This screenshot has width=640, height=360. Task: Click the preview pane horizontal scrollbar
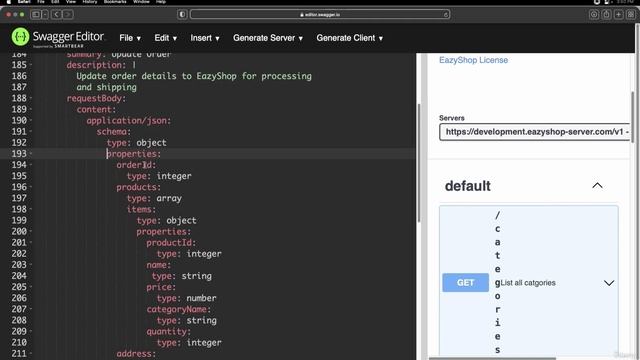492,358
